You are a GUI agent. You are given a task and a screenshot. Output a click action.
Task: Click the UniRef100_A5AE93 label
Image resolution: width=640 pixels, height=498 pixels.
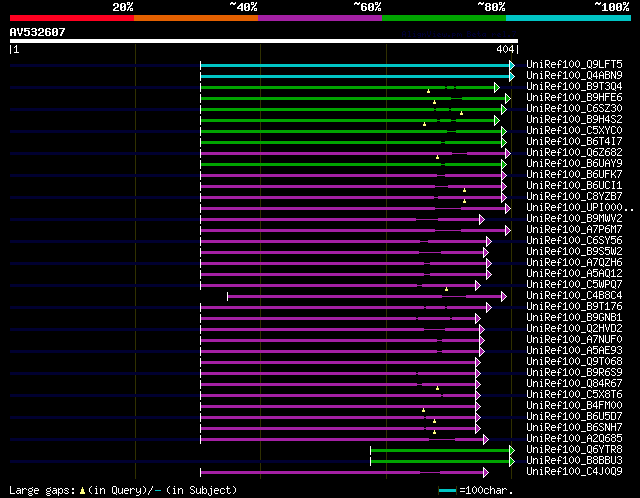[x=574, y=351]
